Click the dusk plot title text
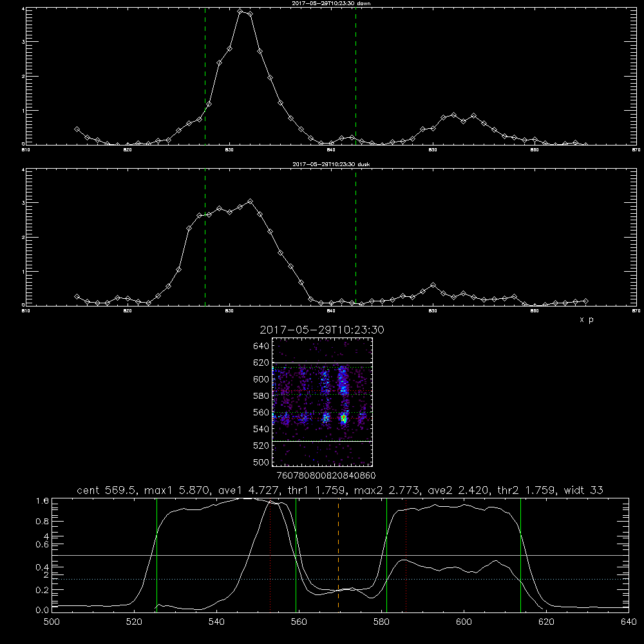This screenshot has width=644, height=644. tap(331, 164)
